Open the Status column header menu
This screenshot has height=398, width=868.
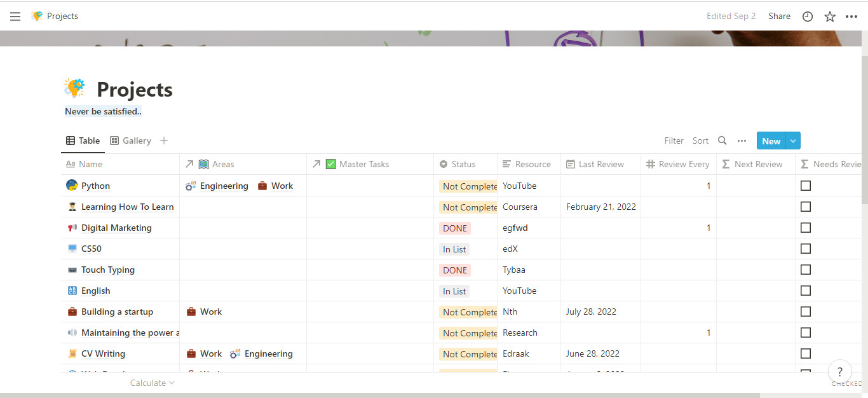click(x=465, y=164)
